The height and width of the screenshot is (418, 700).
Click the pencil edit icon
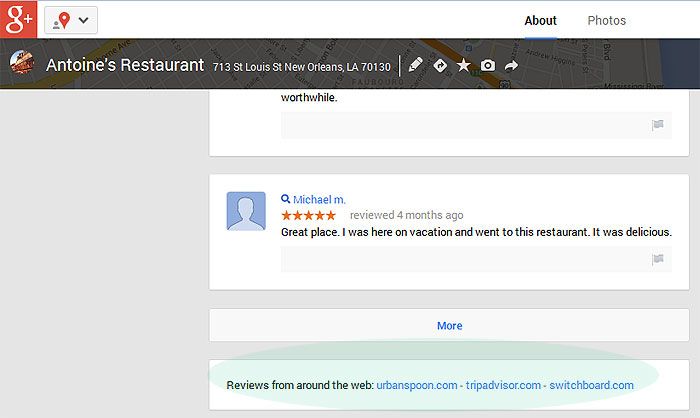pos(415,65)
